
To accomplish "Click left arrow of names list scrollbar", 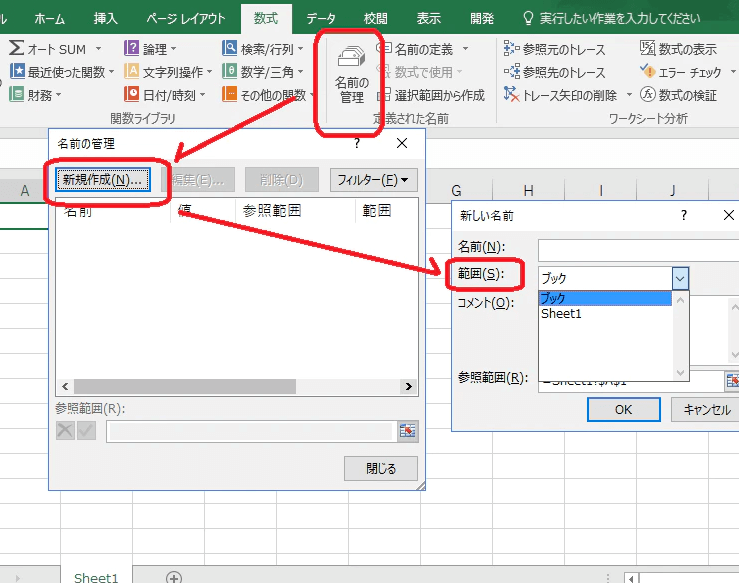I will [x=65, y=386].
